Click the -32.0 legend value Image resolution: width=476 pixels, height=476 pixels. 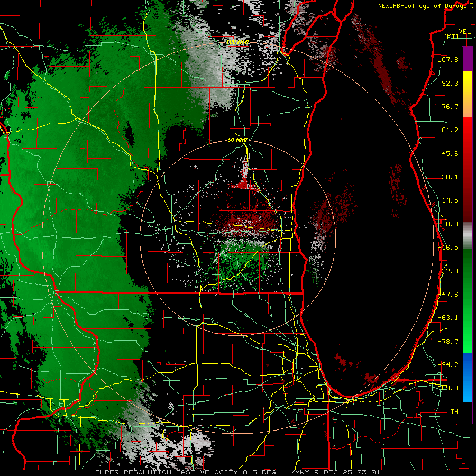[x=449, y=271]
